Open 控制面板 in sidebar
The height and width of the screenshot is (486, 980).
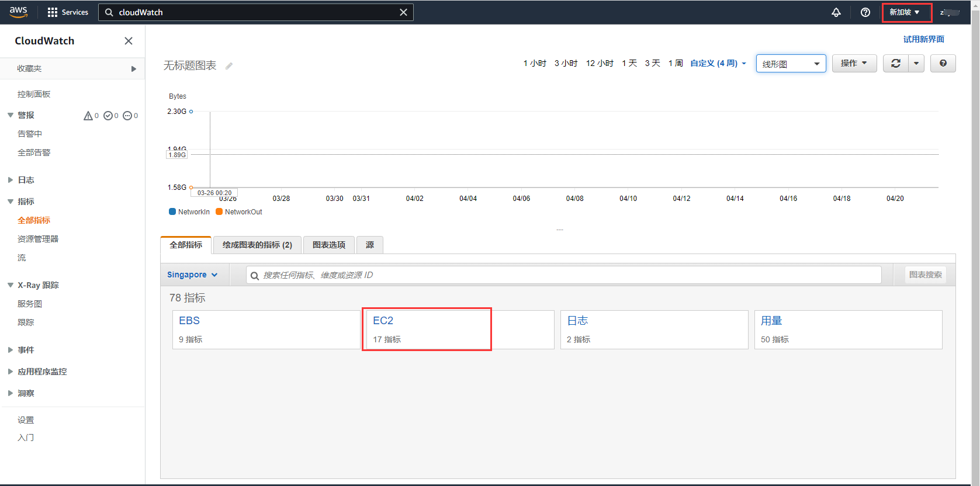(34, 94)
